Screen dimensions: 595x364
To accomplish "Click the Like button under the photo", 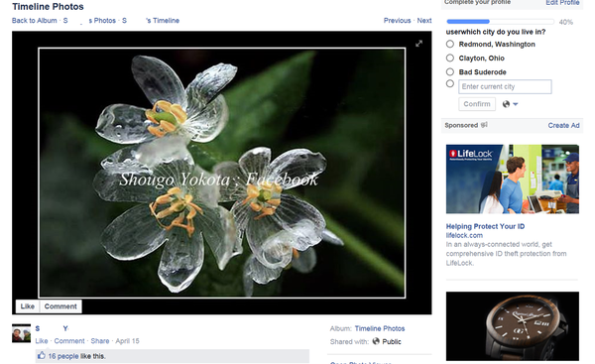I will tap(28, 306).
